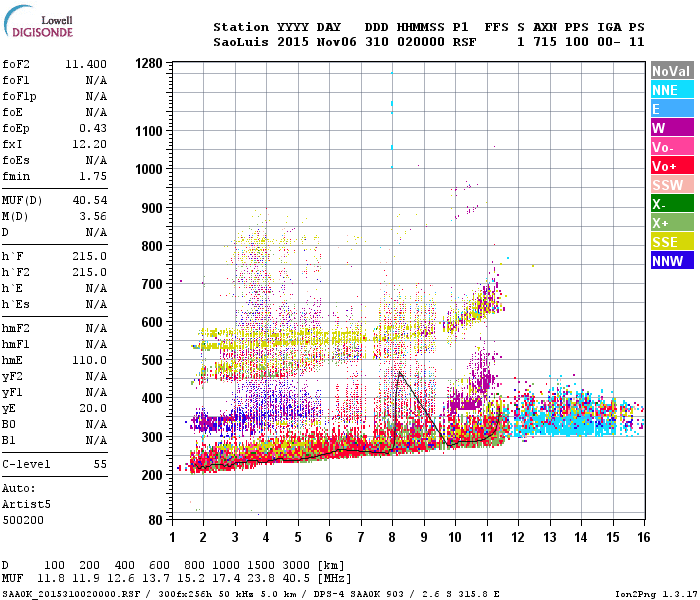Select the C-level value 55
This screenshot has height=600, width=700.
click(100, 464)
